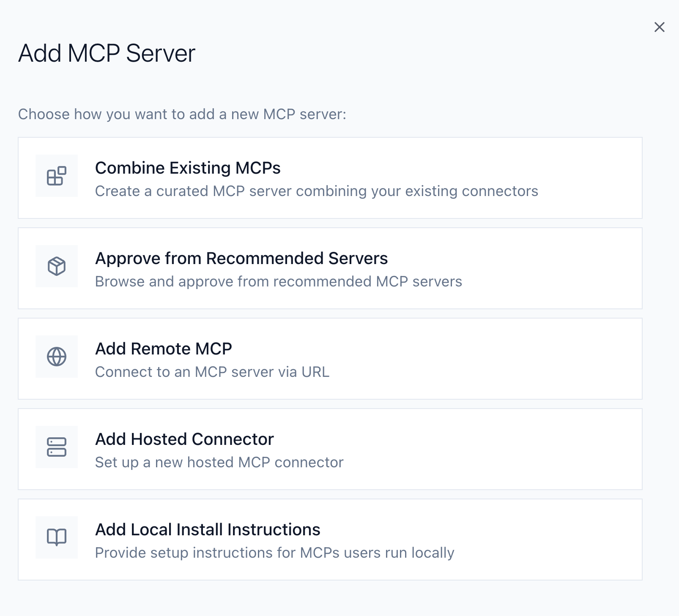Select Add Local Install Instructions title
The image size is (679, 616).
(x=208, y=530)
